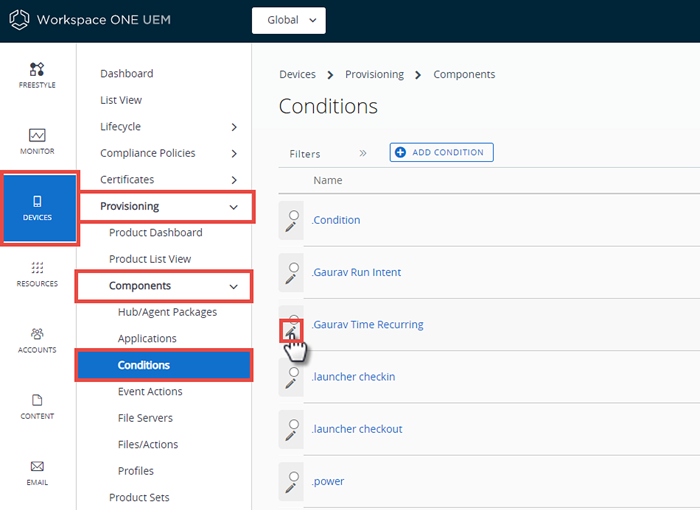
Task: Open the .Gaurav Run Intent link
Action: 356,272
